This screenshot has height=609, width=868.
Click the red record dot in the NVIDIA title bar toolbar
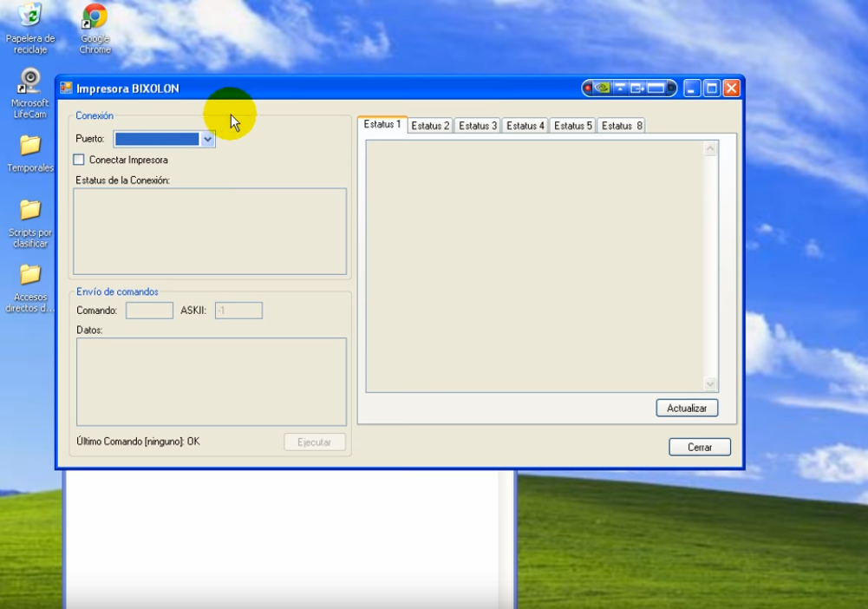tap(588, 88)
